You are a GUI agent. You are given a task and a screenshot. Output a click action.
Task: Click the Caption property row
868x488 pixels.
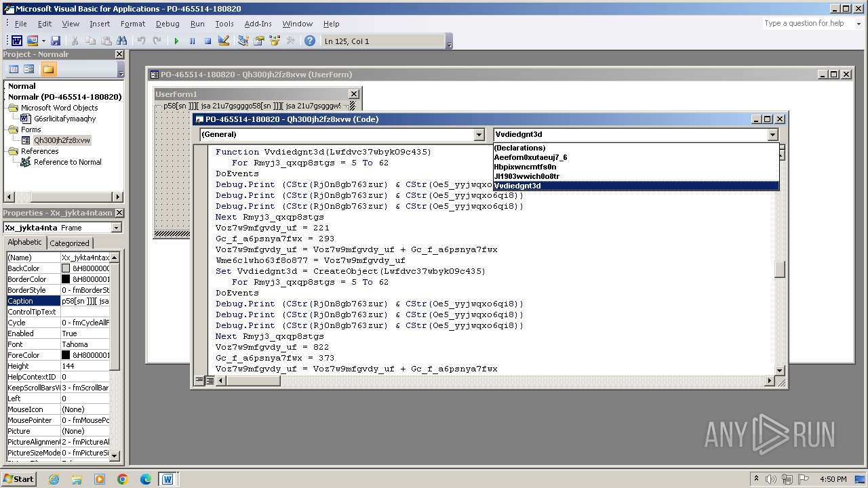(58, 301)
